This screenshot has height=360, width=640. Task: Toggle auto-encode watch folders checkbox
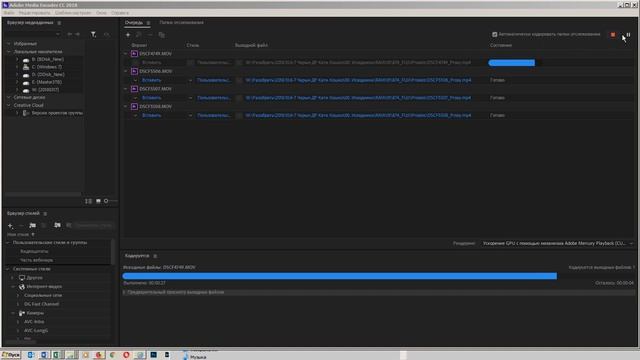[x=495, y=34]
